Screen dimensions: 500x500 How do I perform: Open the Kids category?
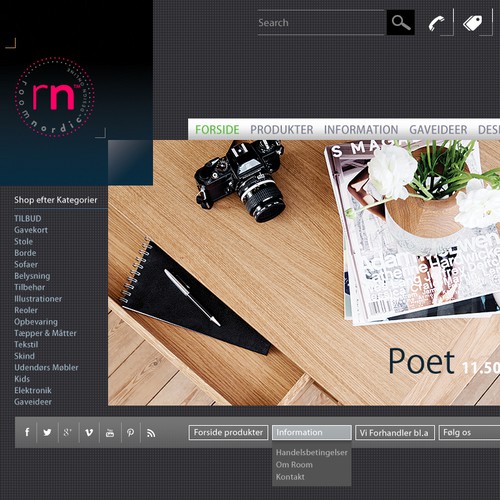tap(22, 379)
